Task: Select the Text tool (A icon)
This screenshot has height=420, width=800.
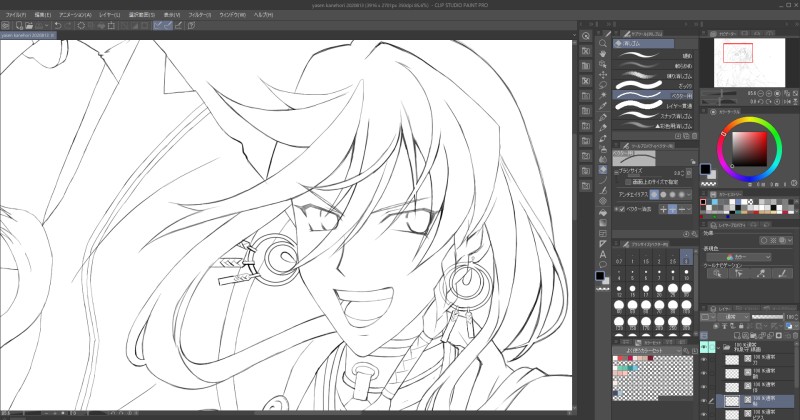Action: click(x=603, y=254)
